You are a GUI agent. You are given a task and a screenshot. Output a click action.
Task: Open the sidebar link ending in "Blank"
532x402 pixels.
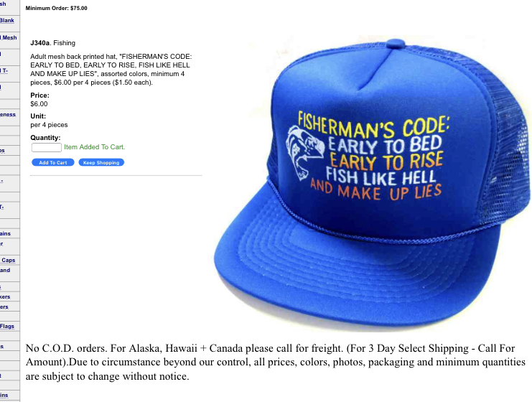pyautogui.click(x=6, y=20)
